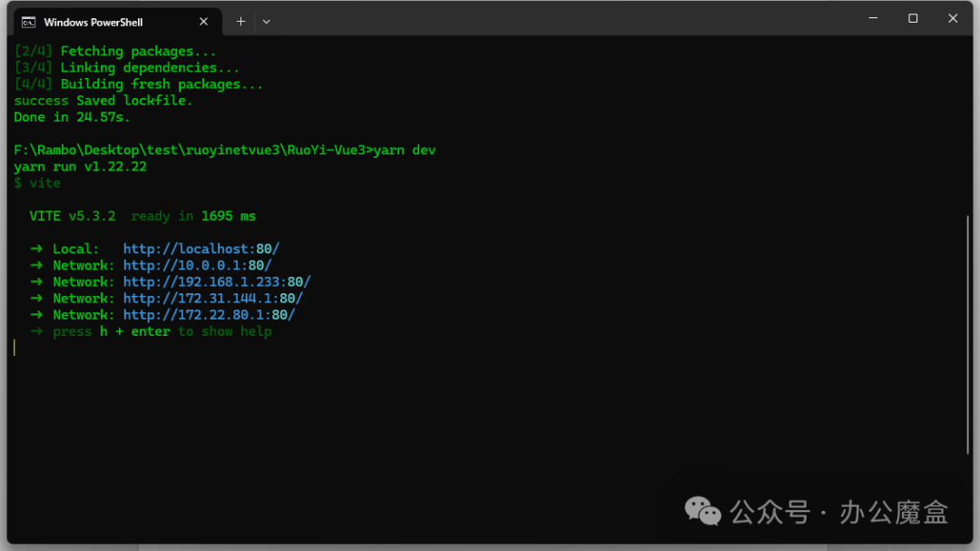Close the terminal window

pyautogui.click(x=953, y=18)
